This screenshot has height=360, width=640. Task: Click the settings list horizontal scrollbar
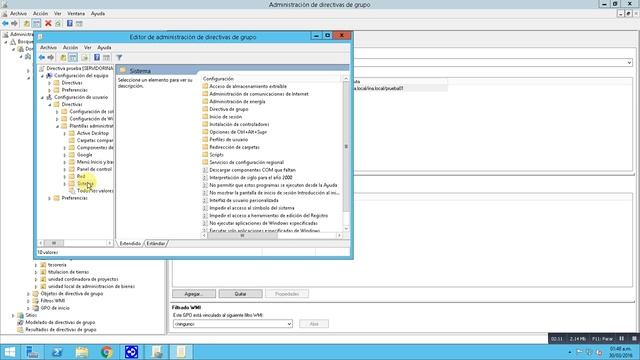pyautogui.click(x=271, y=236)
